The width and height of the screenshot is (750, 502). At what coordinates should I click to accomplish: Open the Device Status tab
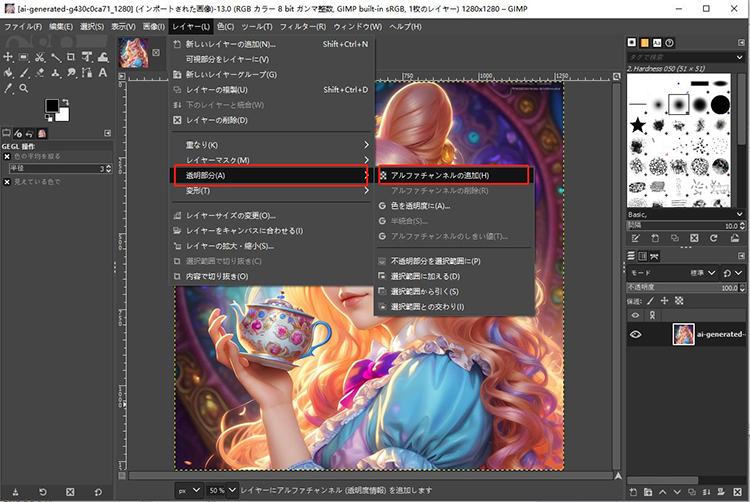(18, 133)
